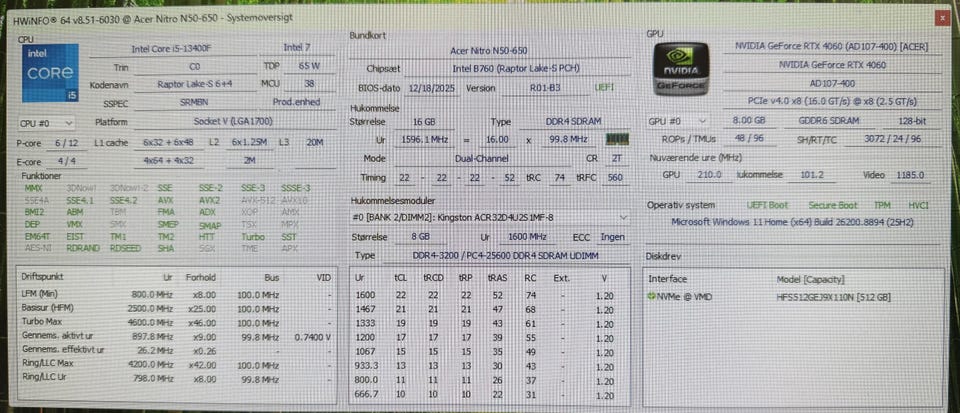Viewport: 960px width, 413px height.
Task: Click the Raptor Lake-S 6+4 codename value
Action: point(195,84)
